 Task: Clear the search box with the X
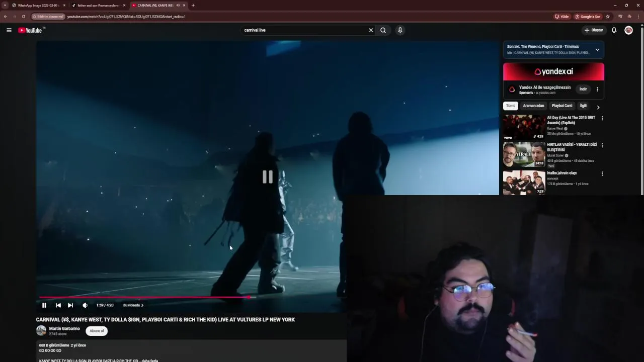point(371,30)
